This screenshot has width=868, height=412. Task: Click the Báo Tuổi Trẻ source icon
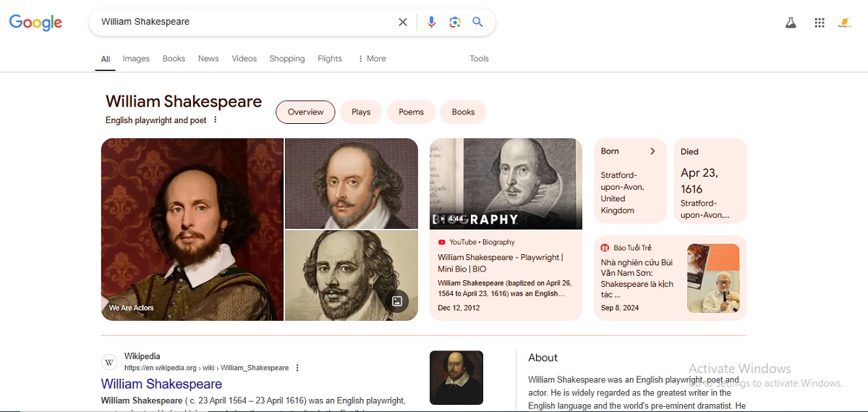click(x=605, y=248)
